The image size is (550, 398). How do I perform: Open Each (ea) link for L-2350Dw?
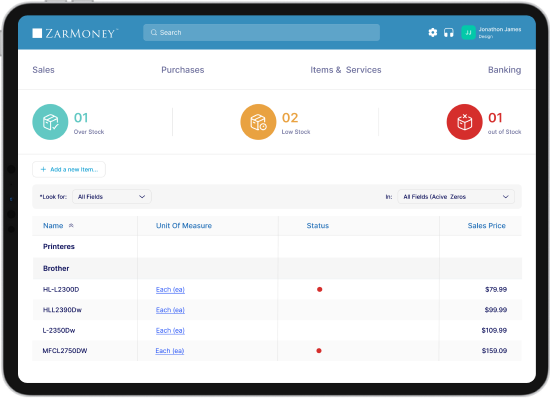pyautogui.click(x=170, y=331)
